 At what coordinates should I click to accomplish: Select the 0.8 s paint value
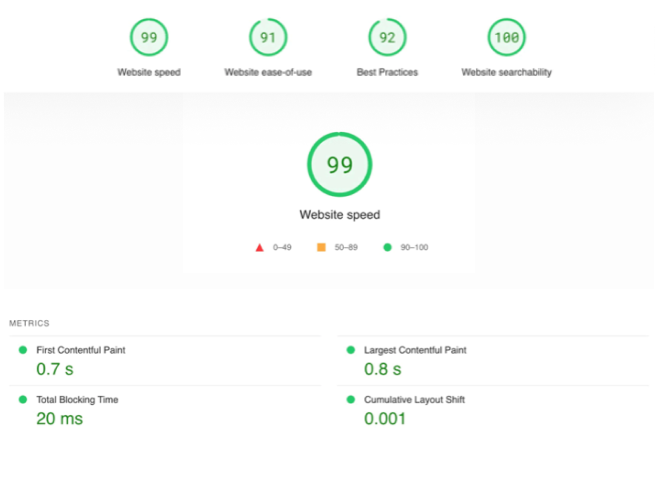click(383, 369)
